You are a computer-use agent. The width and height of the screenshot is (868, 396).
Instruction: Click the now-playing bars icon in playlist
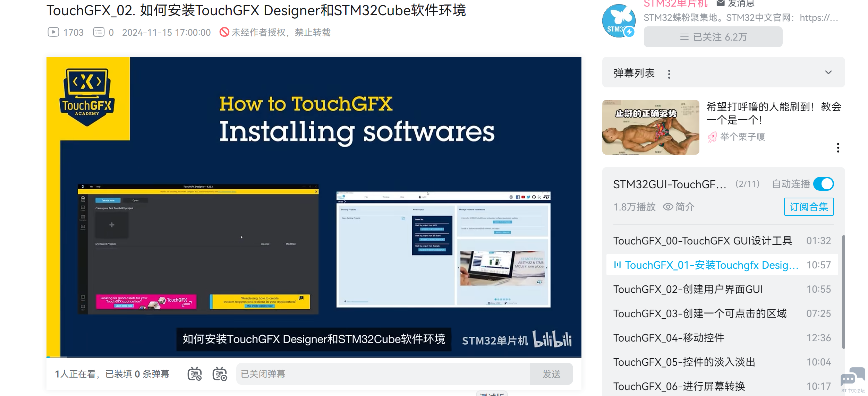618,265
